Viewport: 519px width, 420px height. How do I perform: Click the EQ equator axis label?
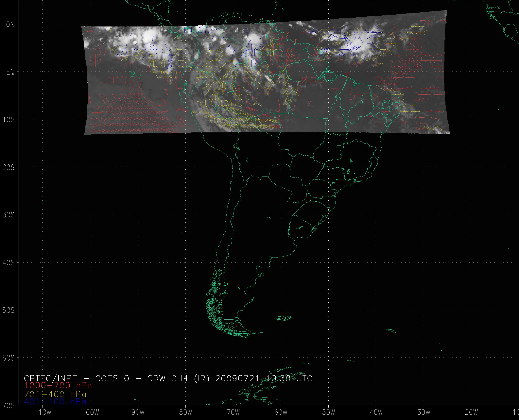[x=10, y=72]
